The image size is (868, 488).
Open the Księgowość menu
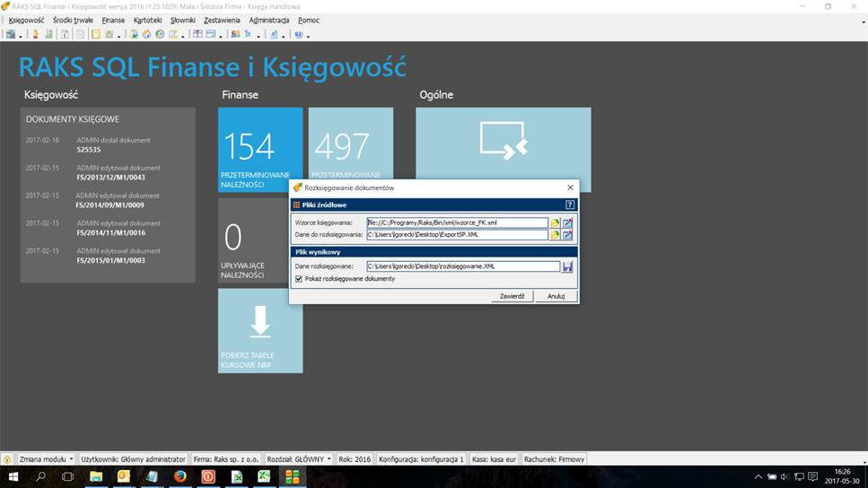pyautogui.click(x=26, y=20)
